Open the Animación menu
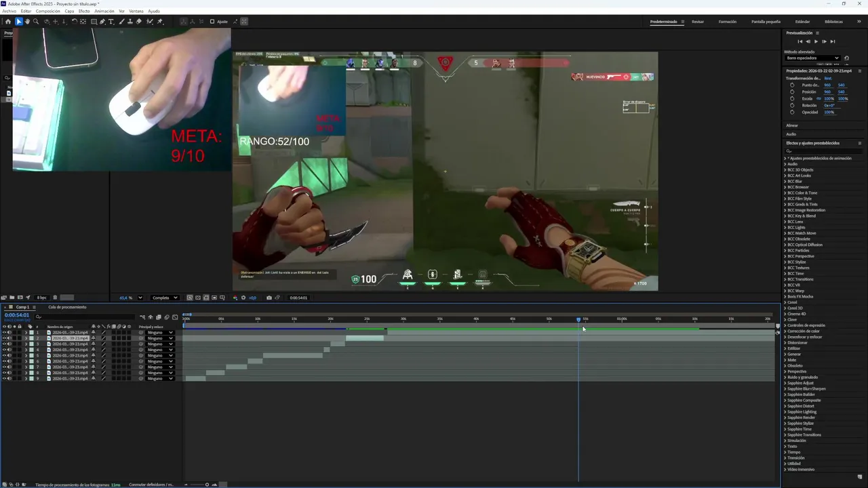The height and width of the screenshot is (488, 868). (x=104, y=11)
